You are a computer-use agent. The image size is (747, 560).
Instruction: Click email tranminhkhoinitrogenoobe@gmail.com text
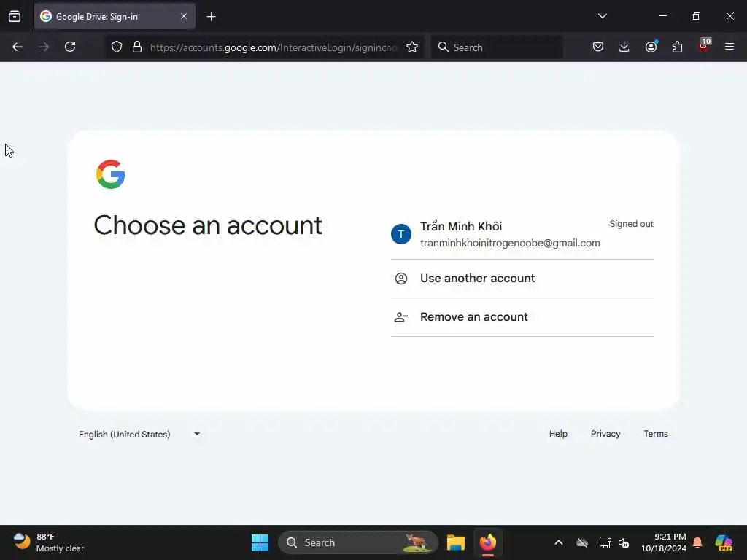tap(510, 243)
